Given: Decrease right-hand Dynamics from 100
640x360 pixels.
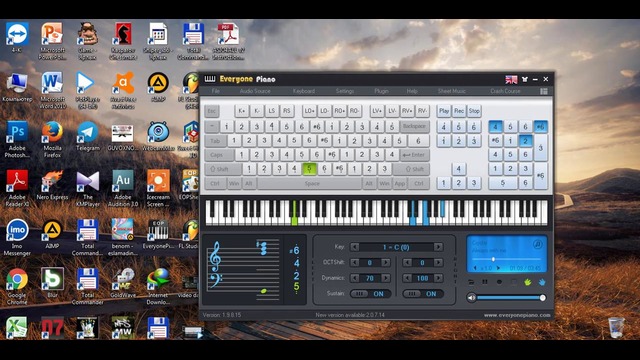Looking at the screenshot, I should click(407, 278).
